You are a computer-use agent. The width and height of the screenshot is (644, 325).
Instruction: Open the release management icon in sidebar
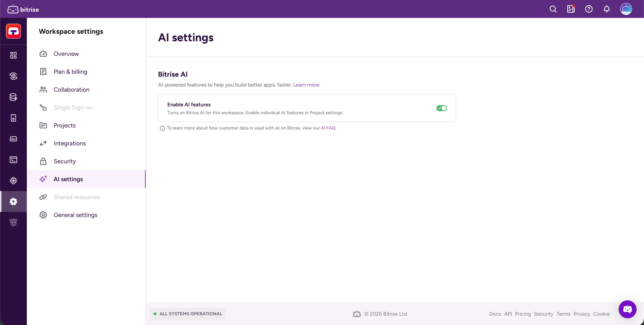(x=13, y=76)
